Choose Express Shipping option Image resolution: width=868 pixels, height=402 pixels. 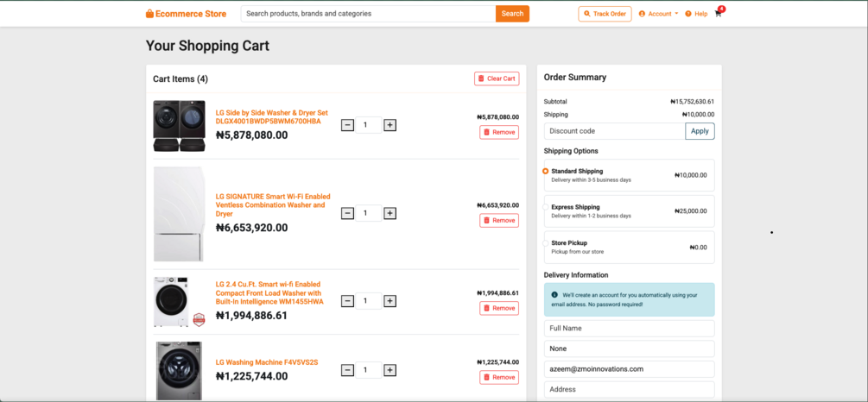(x=546, y=208)
